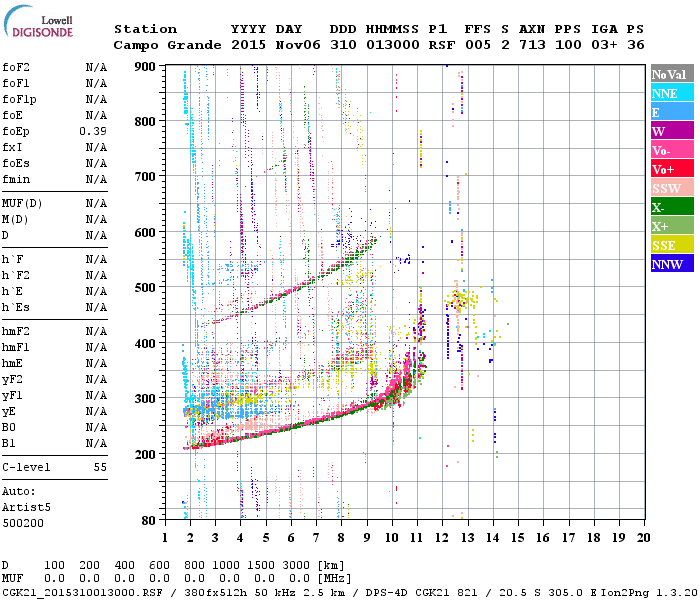
Task: Click the M(D) parameter label
Action: [15, 220]
